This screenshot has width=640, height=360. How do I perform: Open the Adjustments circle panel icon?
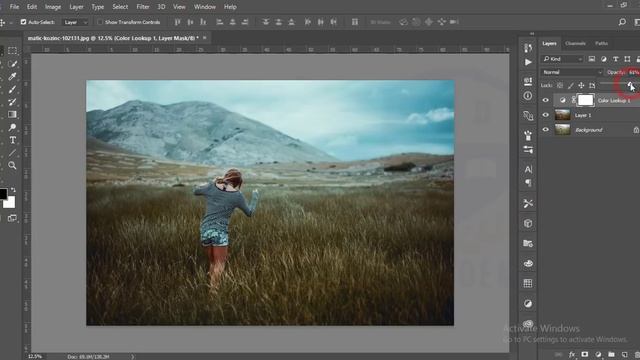(528, 303)
